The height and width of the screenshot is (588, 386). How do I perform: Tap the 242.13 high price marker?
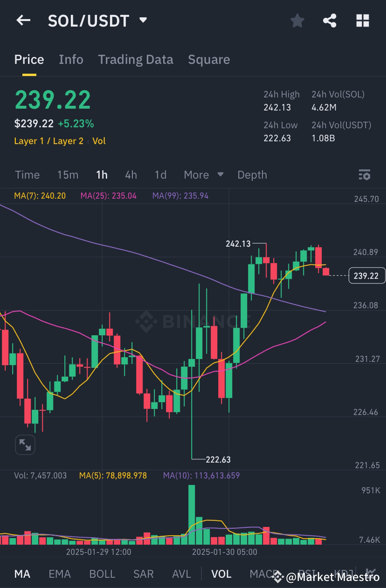click(238, 243)
